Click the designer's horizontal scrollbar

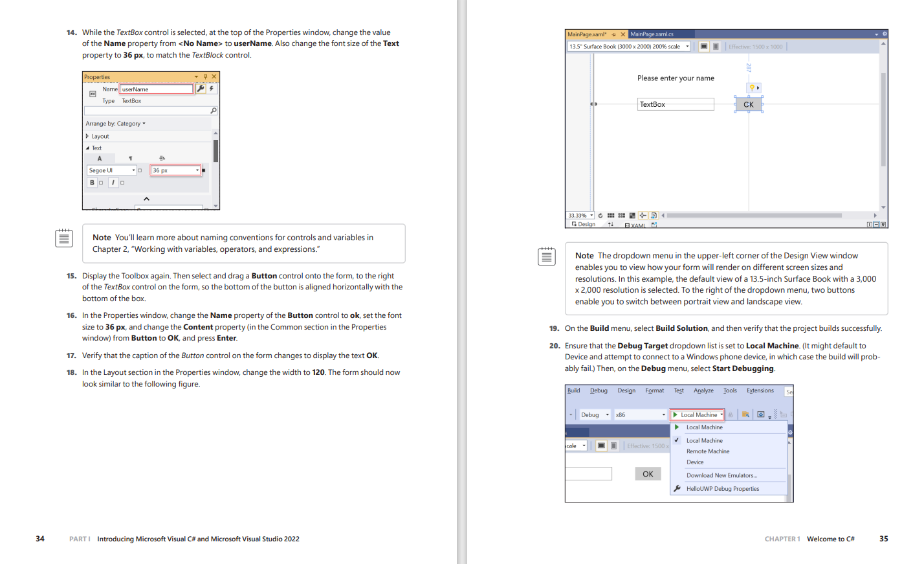754,216
